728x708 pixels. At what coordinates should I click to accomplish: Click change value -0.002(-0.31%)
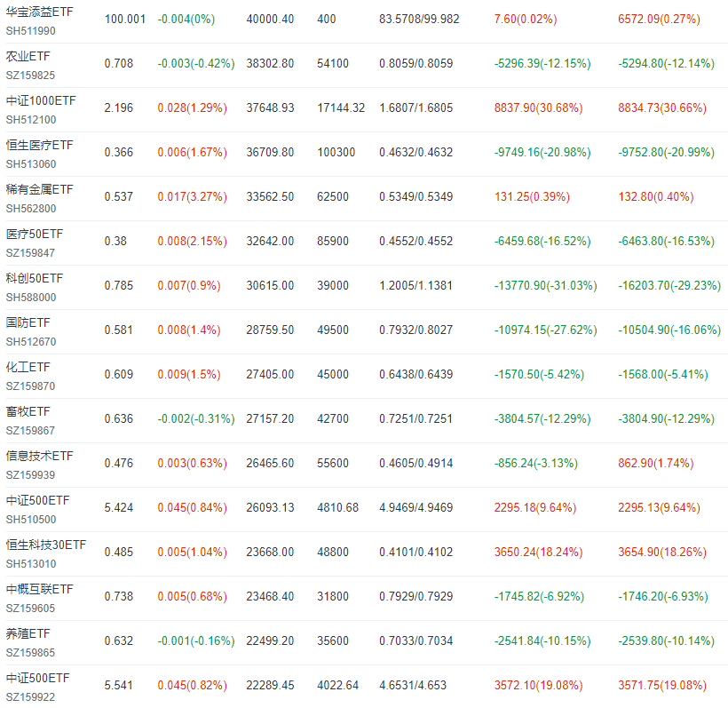click(196, 418)
